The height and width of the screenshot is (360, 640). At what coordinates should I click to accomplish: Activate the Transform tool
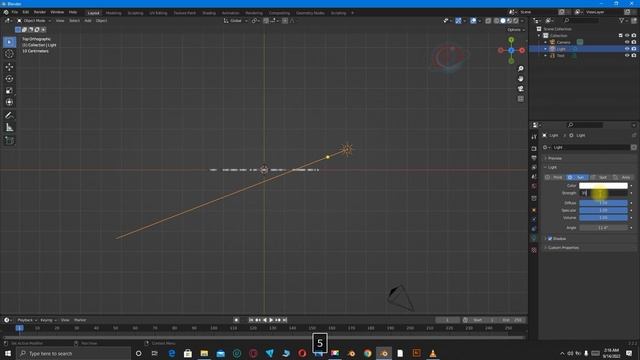(x=9, y=102)
